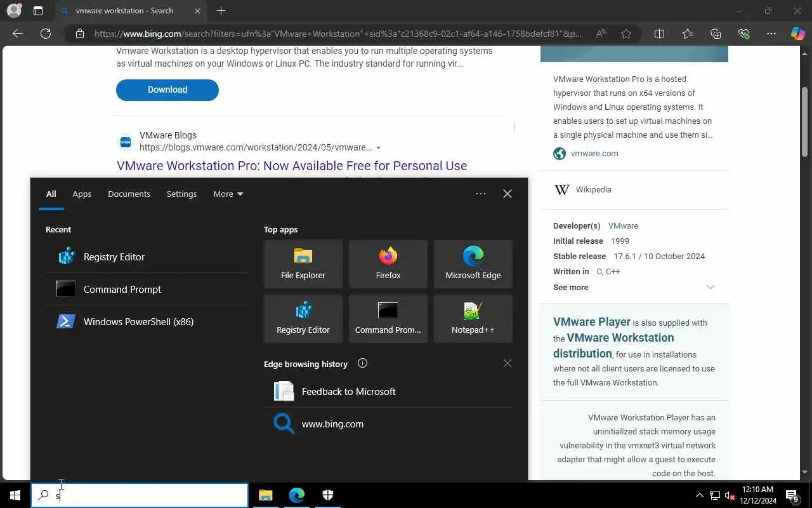Switch to the Documents search tab
This screenshot has width=812, height=508.
point(129,194)
